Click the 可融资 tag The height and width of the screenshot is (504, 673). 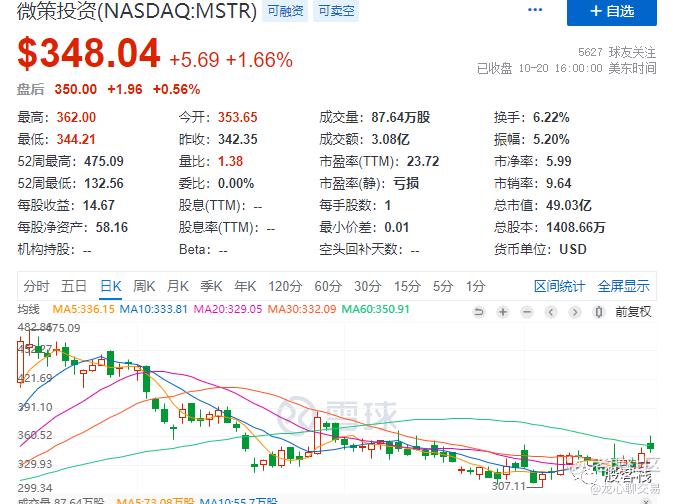click(285, 11)
